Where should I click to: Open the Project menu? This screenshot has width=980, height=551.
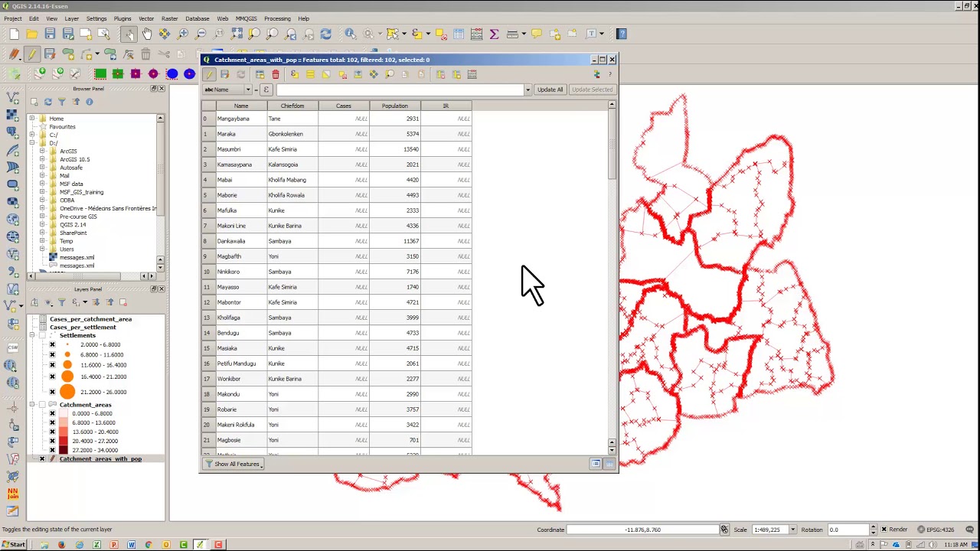coord(12,18)
